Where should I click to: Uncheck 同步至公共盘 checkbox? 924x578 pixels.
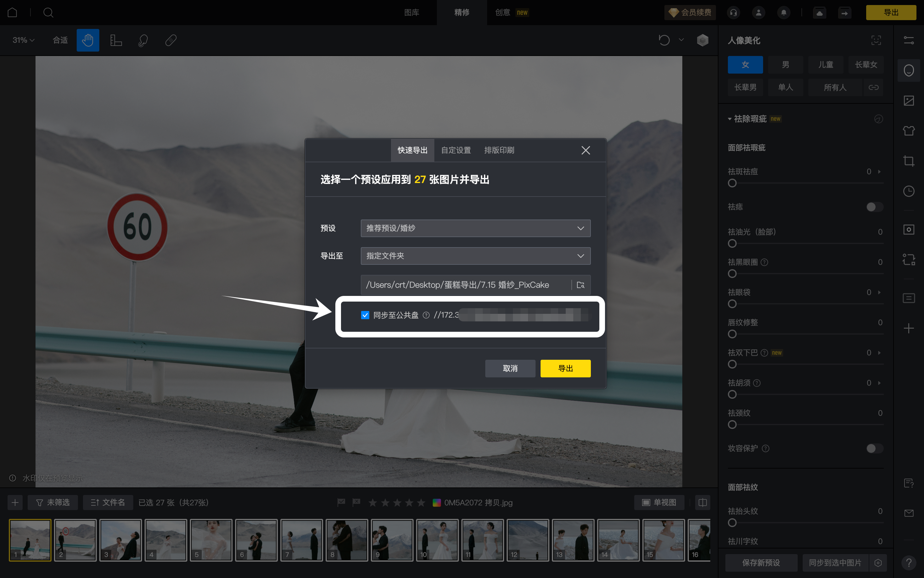(365, 315)
